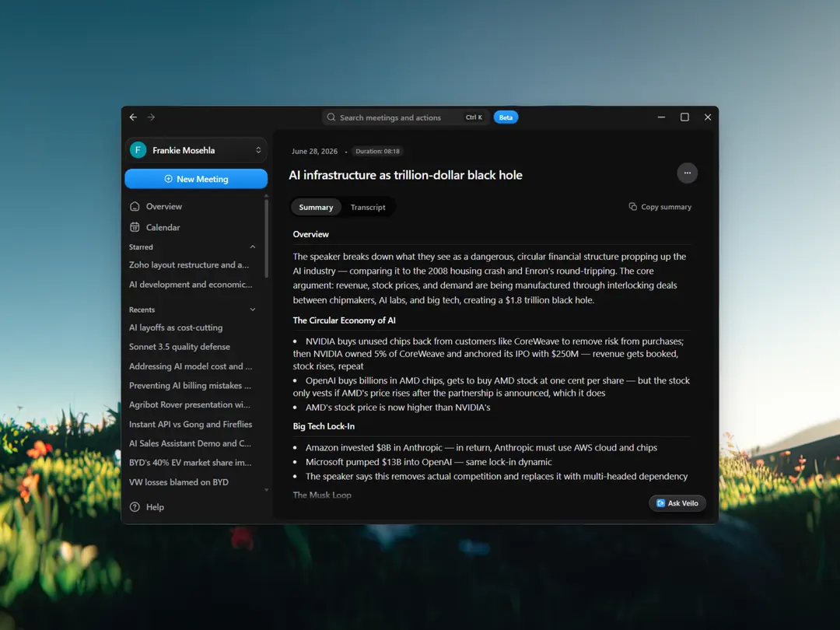
Task: Open recent meeting AI layoffs as cost-cutting
Action: pyautogui.click(x=176, y=327)
